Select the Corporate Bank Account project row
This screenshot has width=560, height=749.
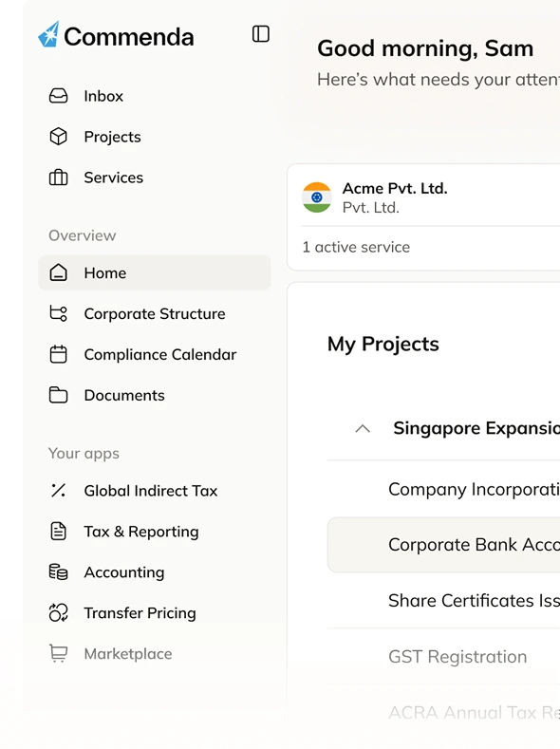coord(443,545)
